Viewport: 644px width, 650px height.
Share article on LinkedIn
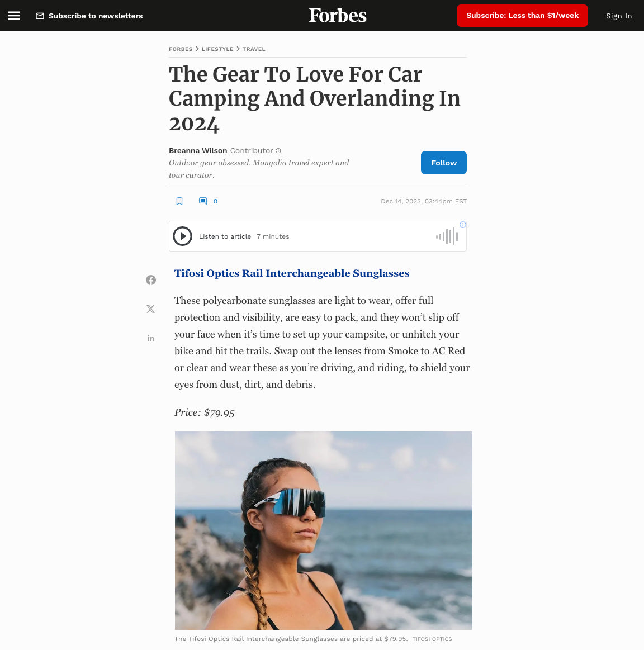pos(151,338)
